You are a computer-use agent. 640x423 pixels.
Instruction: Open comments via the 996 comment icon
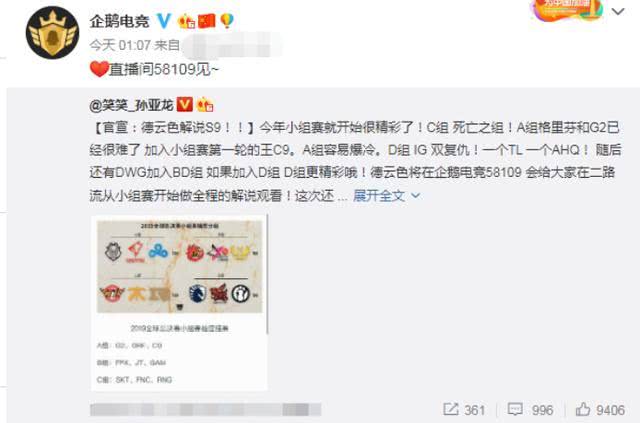click(515, 410)
